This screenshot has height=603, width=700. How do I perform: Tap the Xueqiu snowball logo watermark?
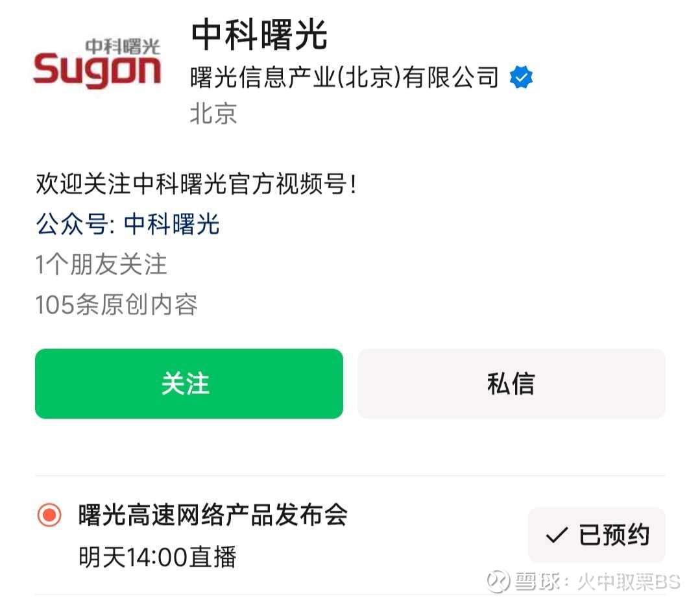[498, 581]
